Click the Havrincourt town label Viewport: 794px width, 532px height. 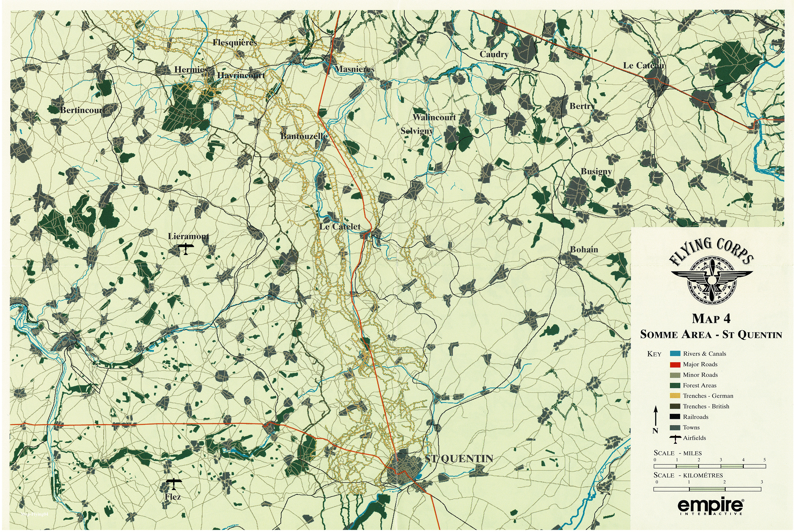pos(241,75)
